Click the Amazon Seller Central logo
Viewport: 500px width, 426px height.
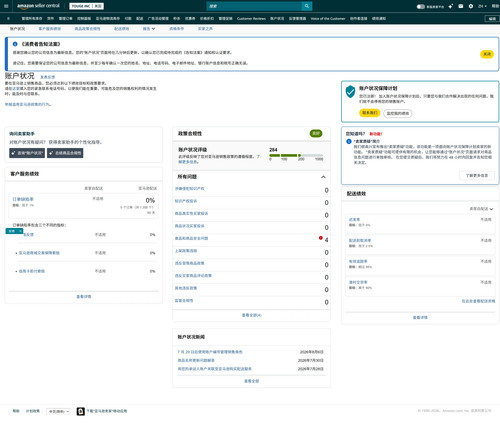(x=38, y=6)
